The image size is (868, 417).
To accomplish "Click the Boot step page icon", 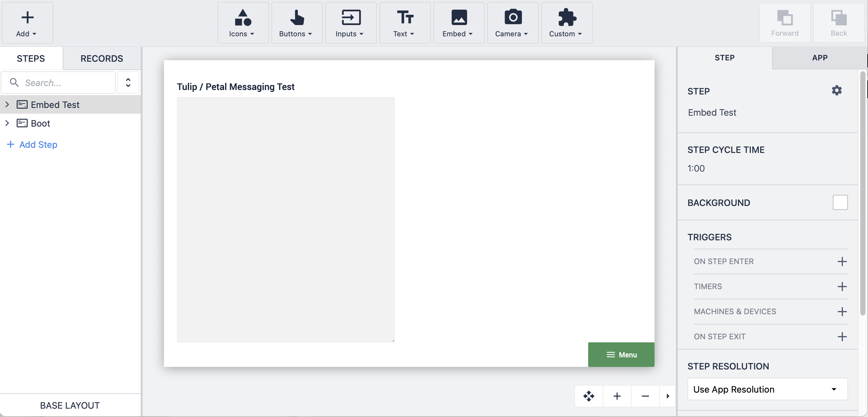I will [22, 123].
